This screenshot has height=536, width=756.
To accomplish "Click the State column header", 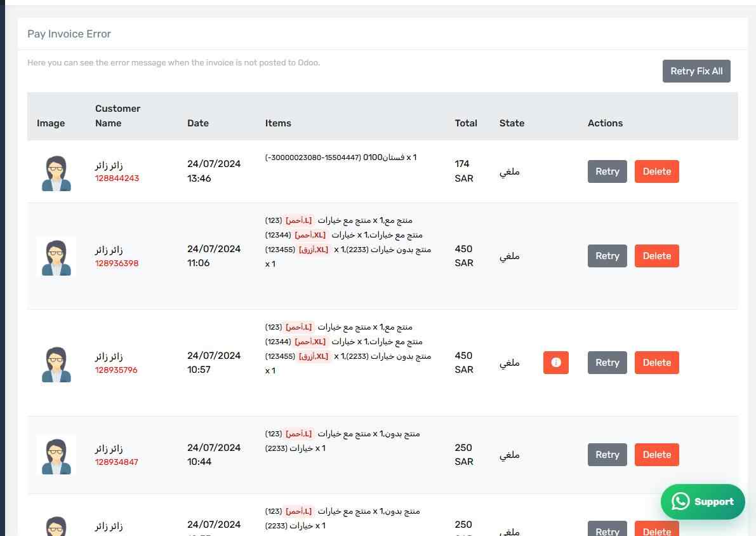I will coord(512,123).
